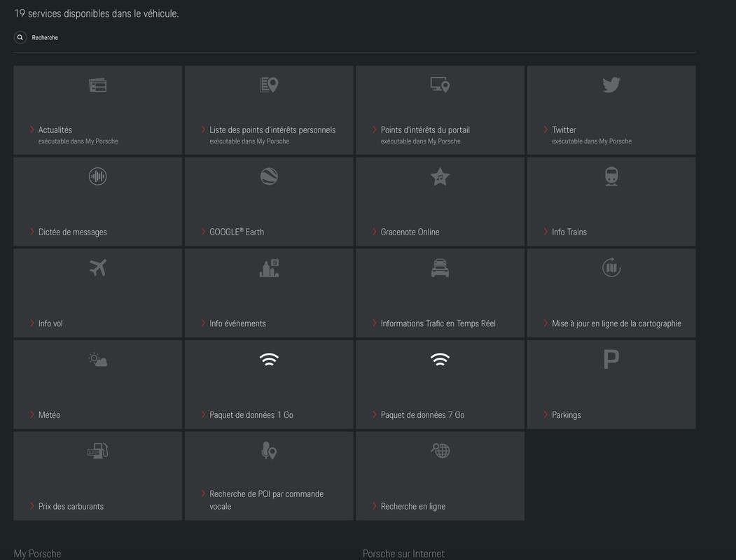Click the online map update icon
This screenshot has height=560, width=736.
[611, 267]
